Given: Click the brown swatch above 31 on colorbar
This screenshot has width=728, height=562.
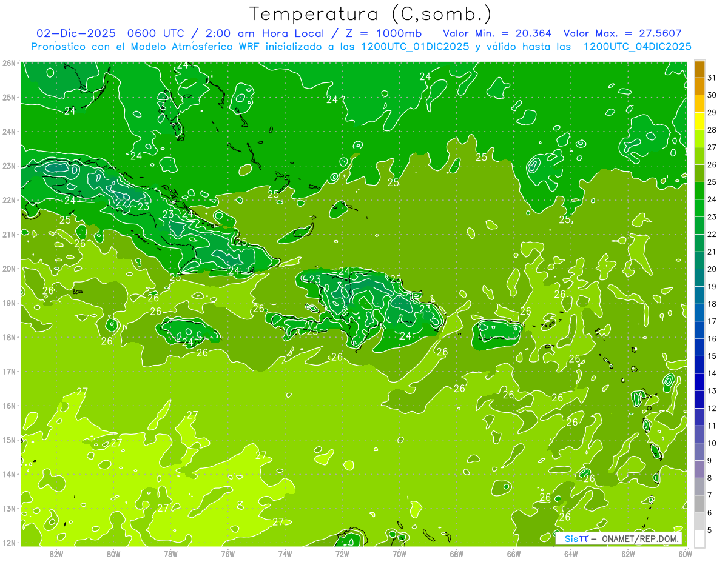Looking at the screenshot, I should click(699, 69).
